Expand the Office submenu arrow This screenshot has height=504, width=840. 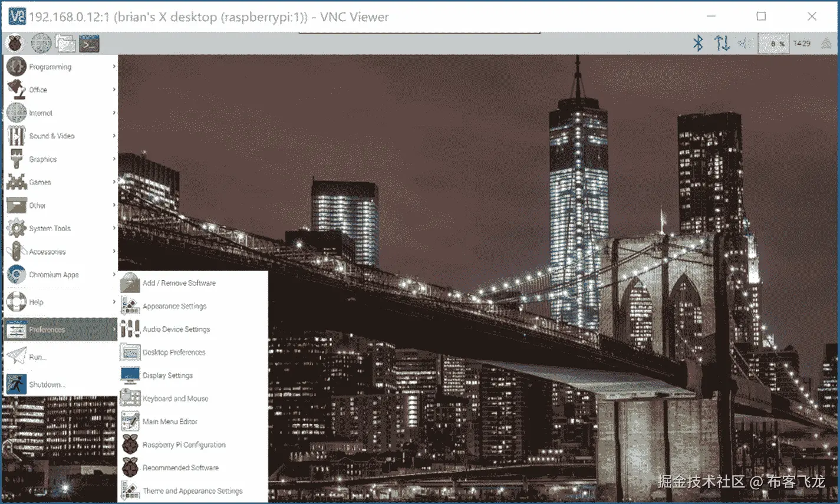(x=114, y=90)
